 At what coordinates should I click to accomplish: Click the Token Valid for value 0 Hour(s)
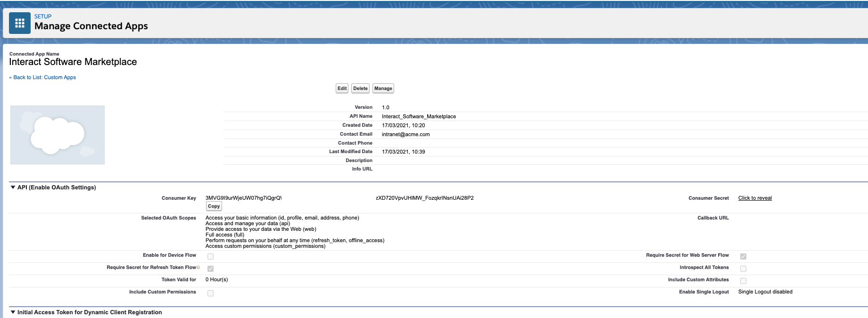coord(216,279)
